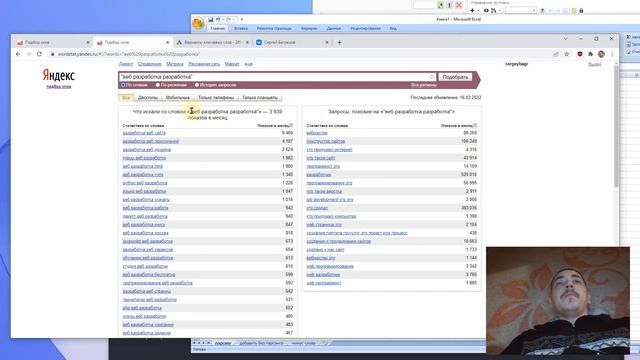Open the разработка веб сайта query link
The image size is (640, 360).
[144, 133]
